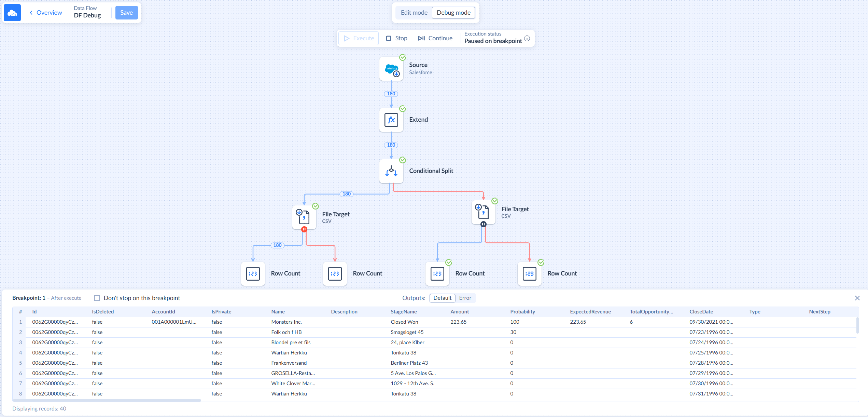
Task: Select the leftmost Row Count node icon
Action: (253, 274)
